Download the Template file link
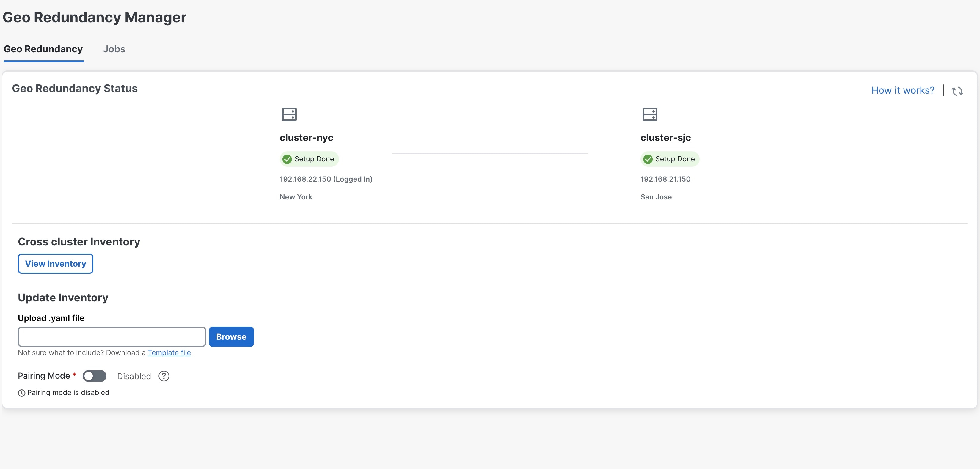This screenshot has width=980, height=469. tap(169, 352)
